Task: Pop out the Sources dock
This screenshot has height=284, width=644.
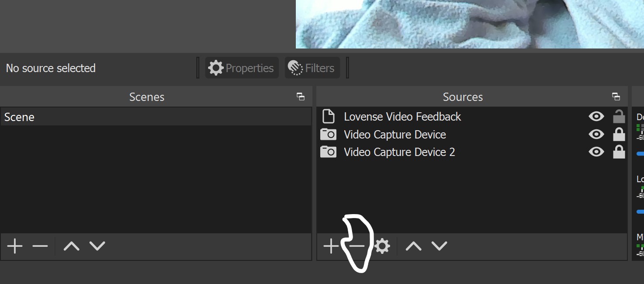Action: click(616, 97)
